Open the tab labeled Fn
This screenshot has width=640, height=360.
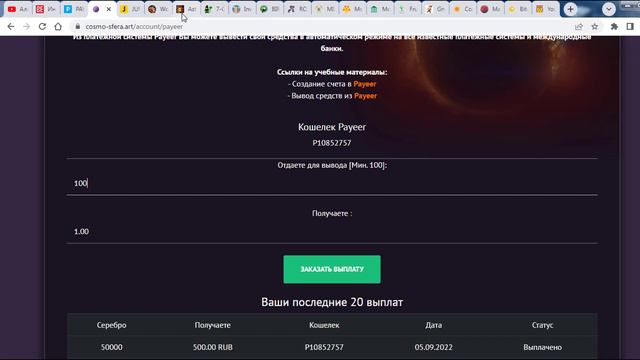408,9
